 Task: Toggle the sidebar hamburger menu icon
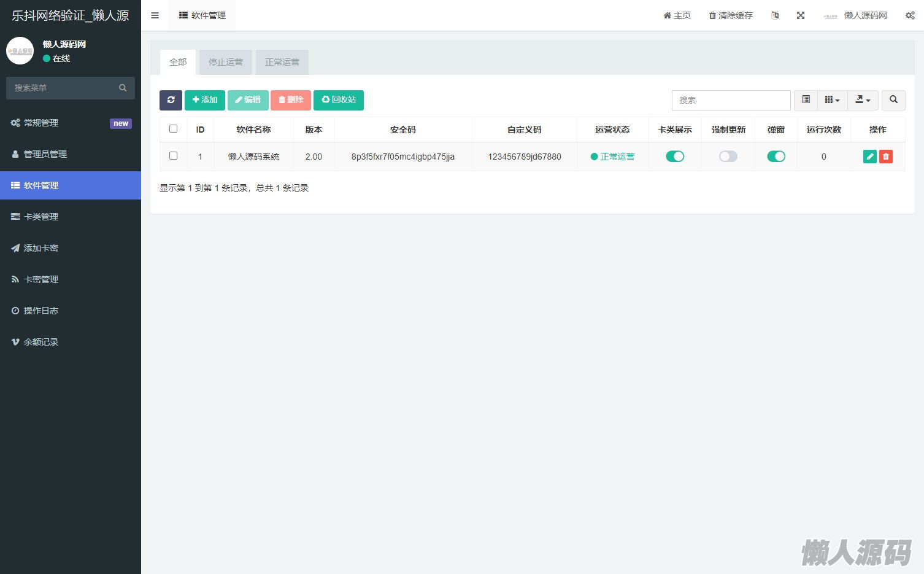[155, 15]
